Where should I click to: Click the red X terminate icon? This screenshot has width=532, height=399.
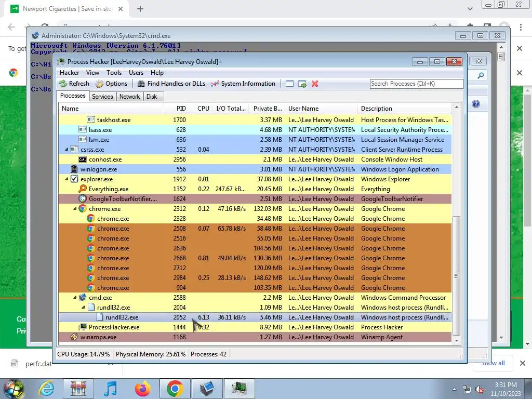(x=315, y=84)
